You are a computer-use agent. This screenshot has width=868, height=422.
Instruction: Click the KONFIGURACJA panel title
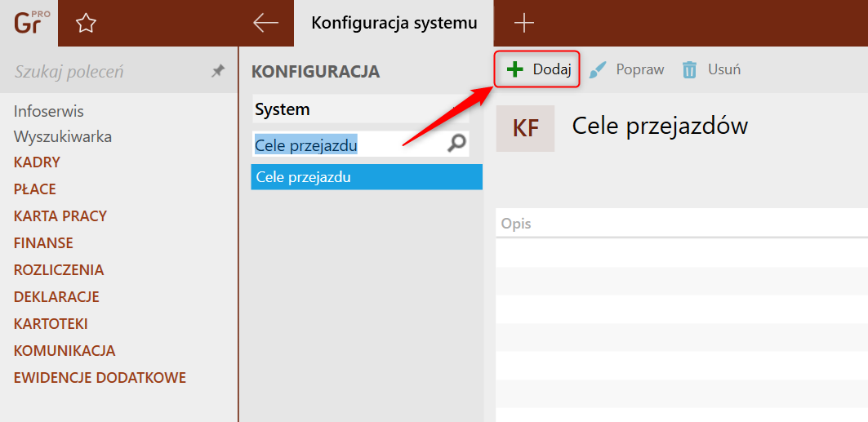pyautogui.click(x=315, y=71)
